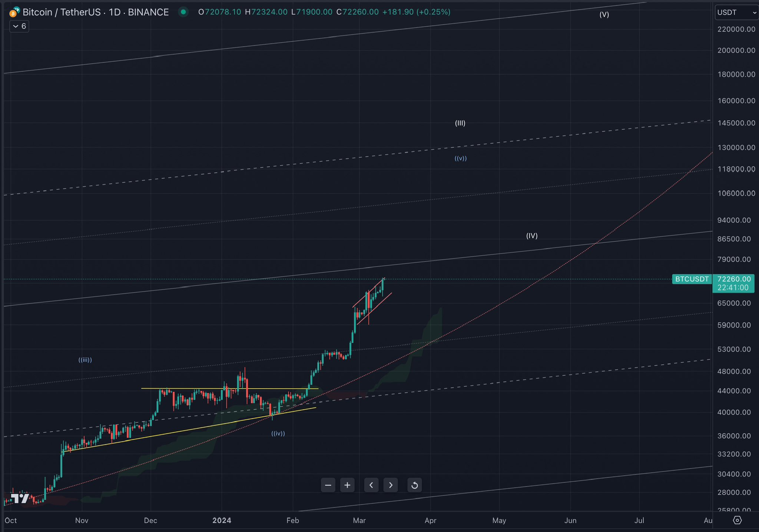Viewport: 759px width, 532px height.
Task: Expand the 6 indicators legend chevron
Action: point(16,26)
